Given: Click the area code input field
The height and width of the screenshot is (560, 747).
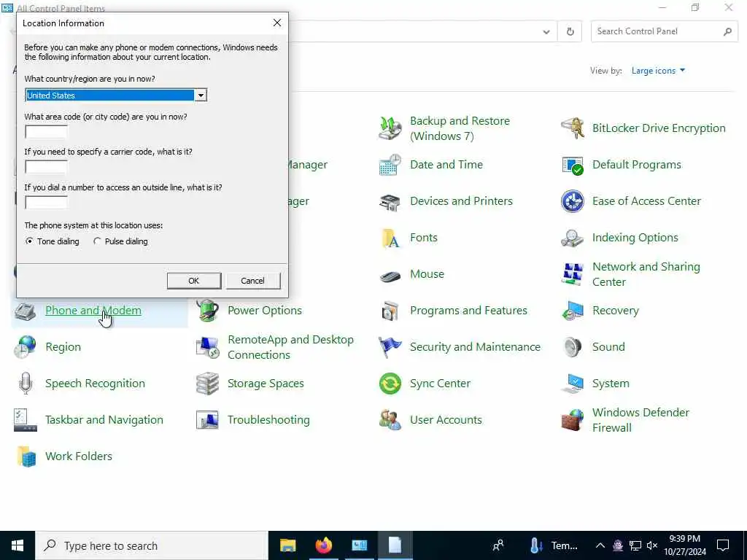Looking at the screenshot, I should 46,132.
